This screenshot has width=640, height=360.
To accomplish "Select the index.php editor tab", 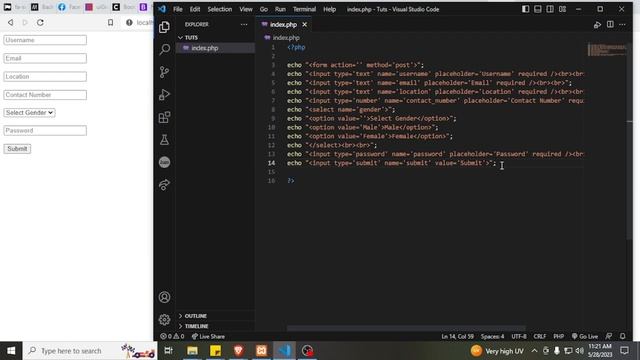I will click(283, 24).
